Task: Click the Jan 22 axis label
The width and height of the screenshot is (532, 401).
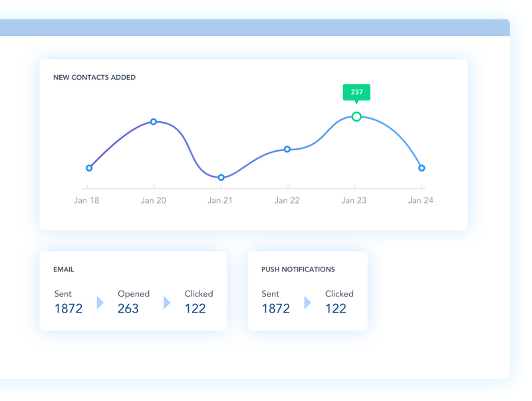Action: tap(287, 201)
